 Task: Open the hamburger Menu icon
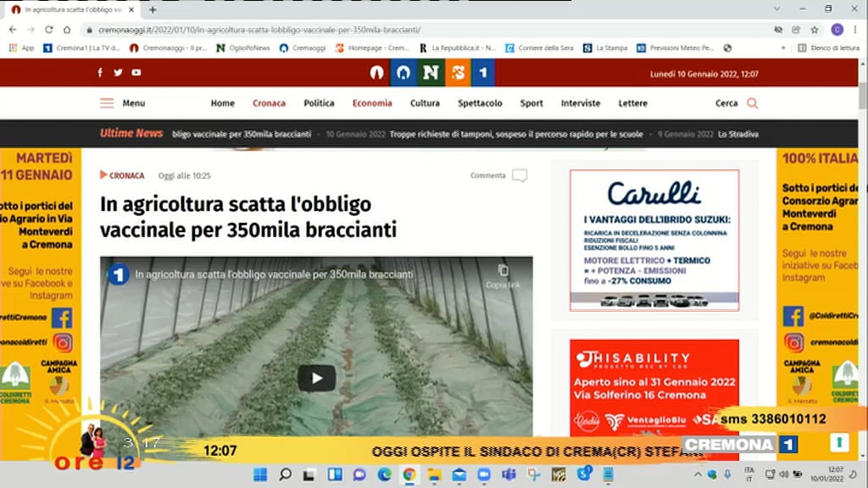click(x=107, y=103)
